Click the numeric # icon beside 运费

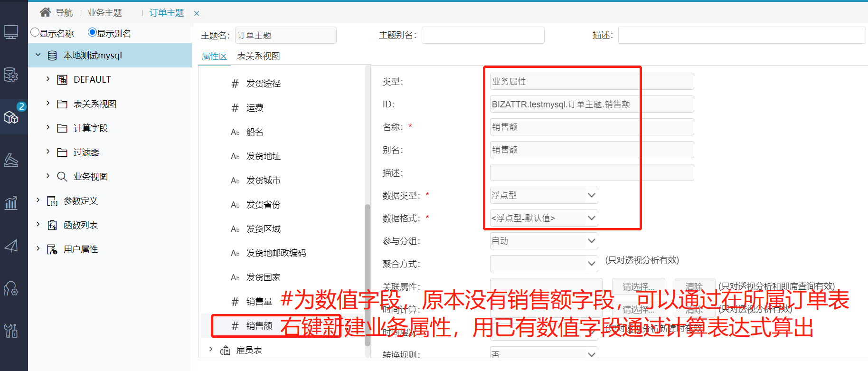click(x=235, y=108)
